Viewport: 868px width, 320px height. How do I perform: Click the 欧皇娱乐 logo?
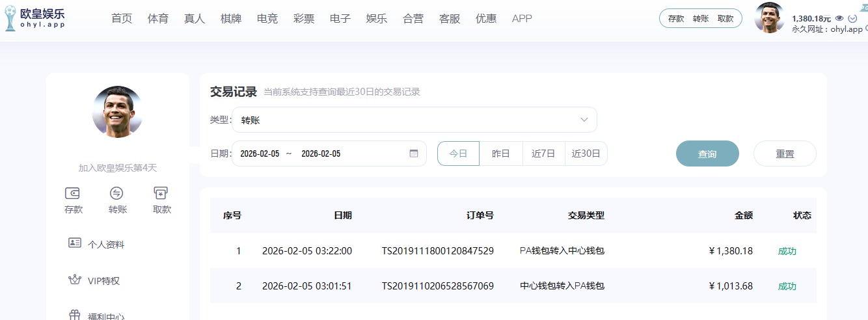[34, 19]
